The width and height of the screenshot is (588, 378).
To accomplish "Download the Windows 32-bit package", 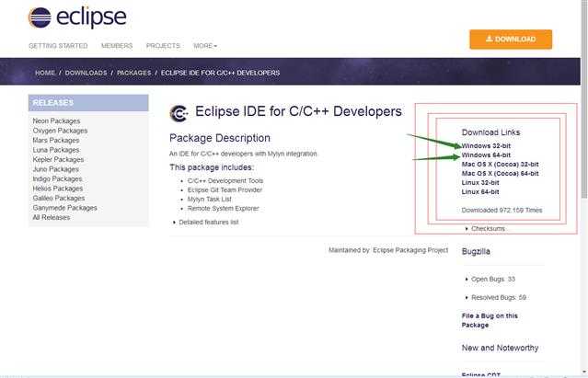I will 486,145.
